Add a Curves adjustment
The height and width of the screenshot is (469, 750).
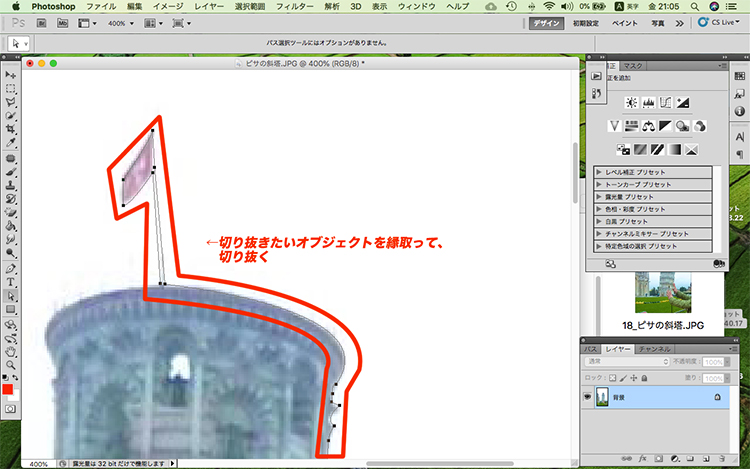click(665, 102)
